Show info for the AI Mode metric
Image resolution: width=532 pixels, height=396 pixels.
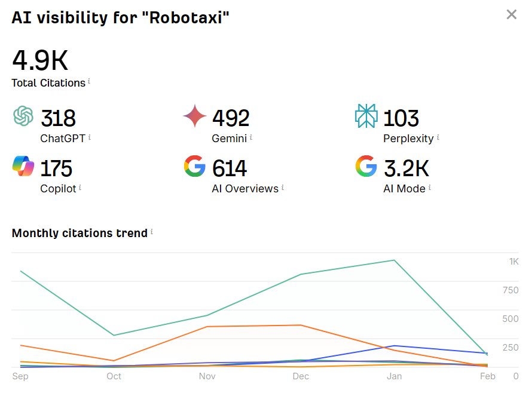pos(430,188)
